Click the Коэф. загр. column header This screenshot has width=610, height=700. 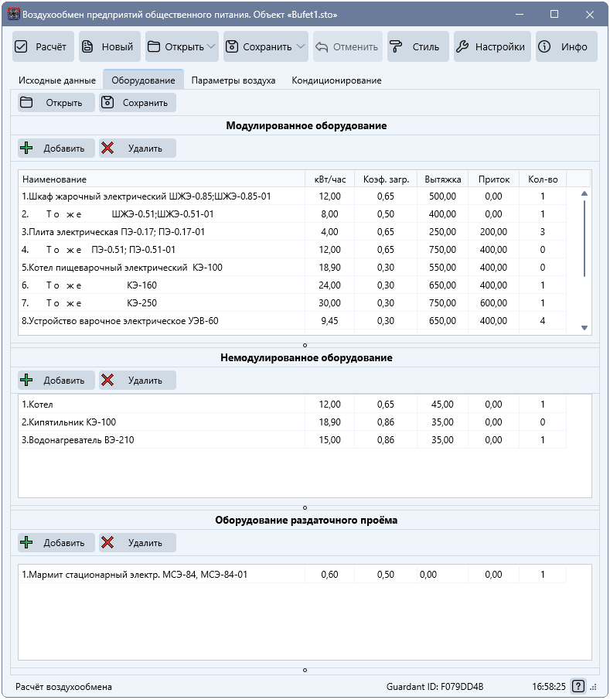tap(386, 179)
